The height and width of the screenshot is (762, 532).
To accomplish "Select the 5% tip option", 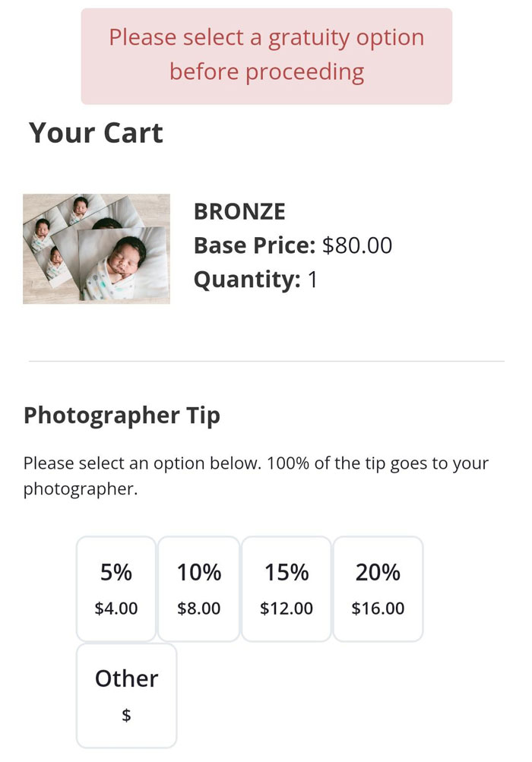I will coord(116,588).
